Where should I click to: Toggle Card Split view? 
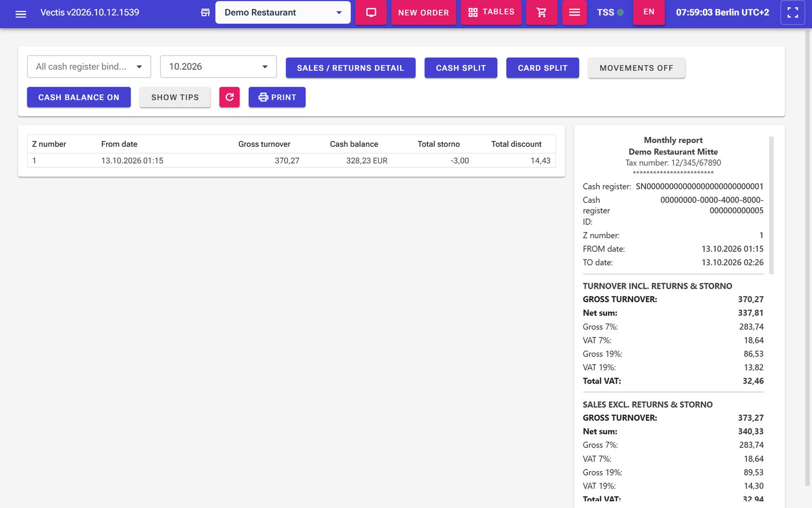[x=542, y=68]
